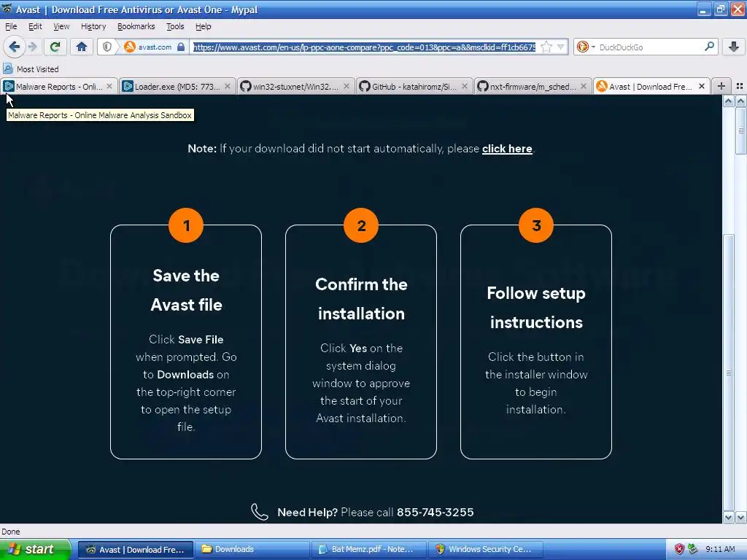Click the red security shield tray icon

[679, 549]
